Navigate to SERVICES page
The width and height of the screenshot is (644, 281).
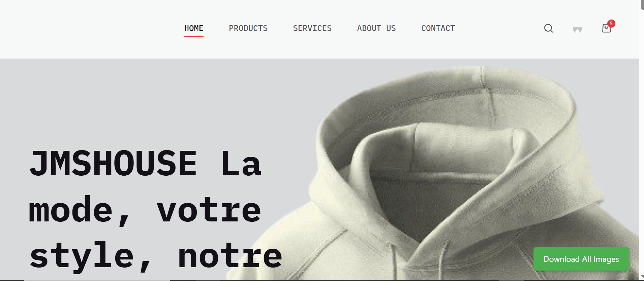pyautogui.click(x=312, y=28)
